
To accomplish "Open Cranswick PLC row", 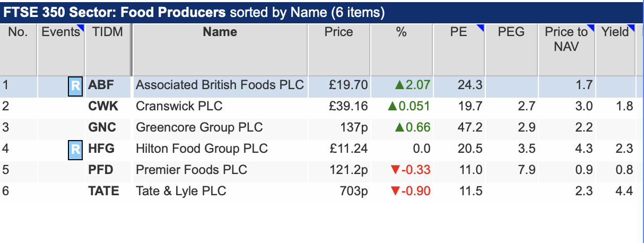I will 318,106.
